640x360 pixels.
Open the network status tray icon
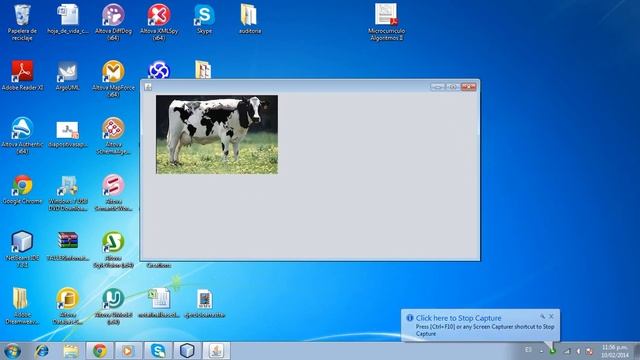click(567, 351)
